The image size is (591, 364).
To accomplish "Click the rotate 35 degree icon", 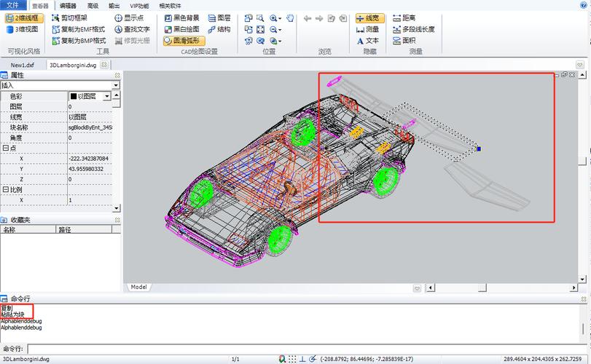I will click(x=248, y=41).
